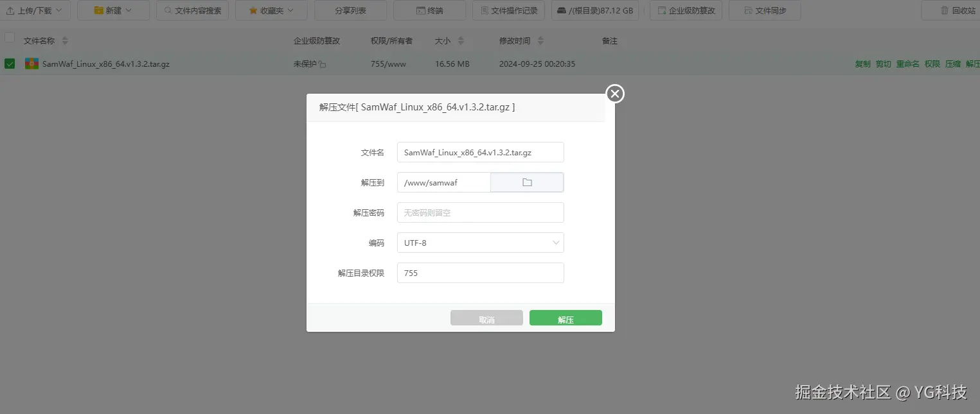Expand the 收藏夹 dropdown
980x414 pixels.
[271, 10]
